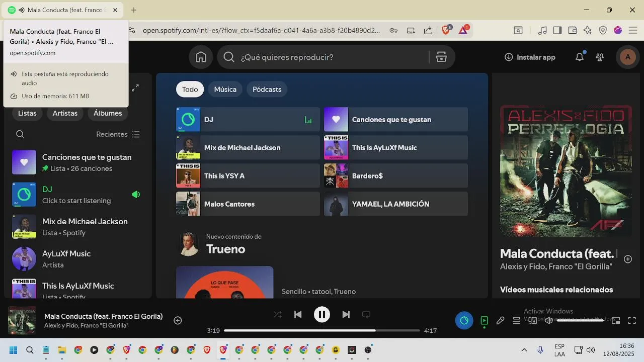The image size is (644, 362).
Task: Click the Brave Shields lion icon
Action: pos(446,30)
